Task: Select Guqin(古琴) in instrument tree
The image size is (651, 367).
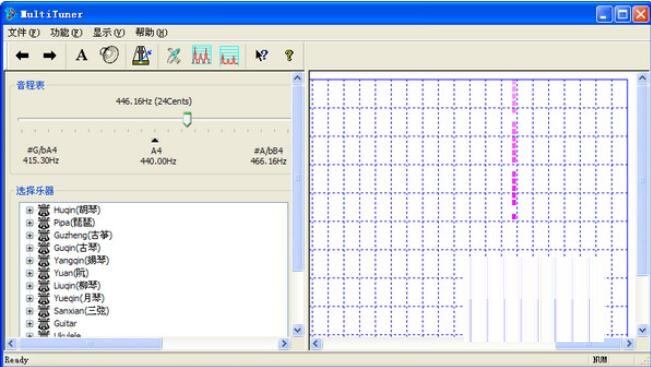Action: click(77, 248)
